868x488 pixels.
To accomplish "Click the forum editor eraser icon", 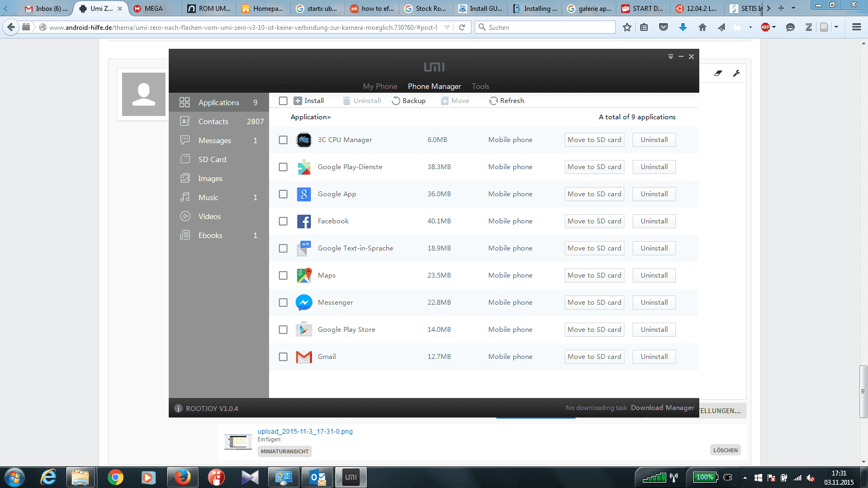I will point(718,73).
